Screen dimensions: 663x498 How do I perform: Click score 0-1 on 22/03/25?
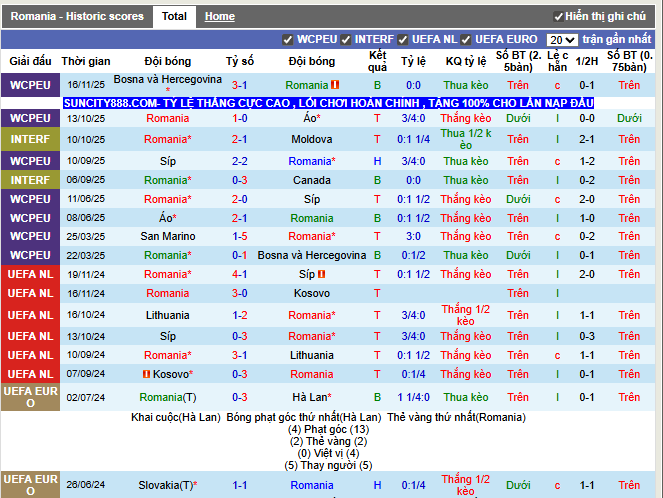click(239, 255)
